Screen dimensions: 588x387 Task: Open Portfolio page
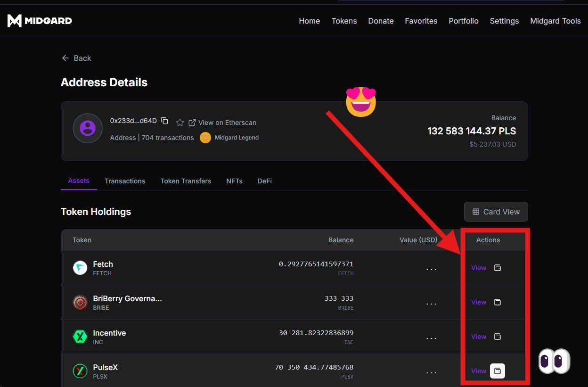pos(464,21)
